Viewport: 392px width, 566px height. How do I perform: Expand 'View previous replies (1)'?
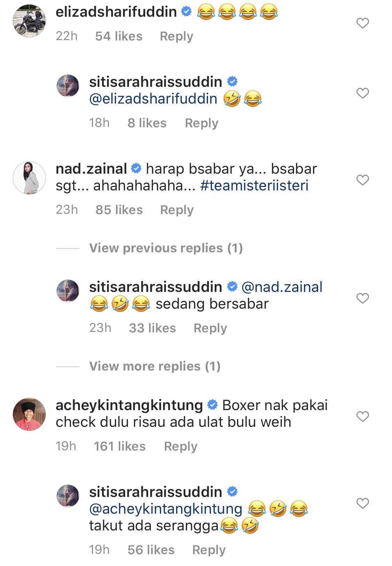pyautogui.click(x=166, y=248)
